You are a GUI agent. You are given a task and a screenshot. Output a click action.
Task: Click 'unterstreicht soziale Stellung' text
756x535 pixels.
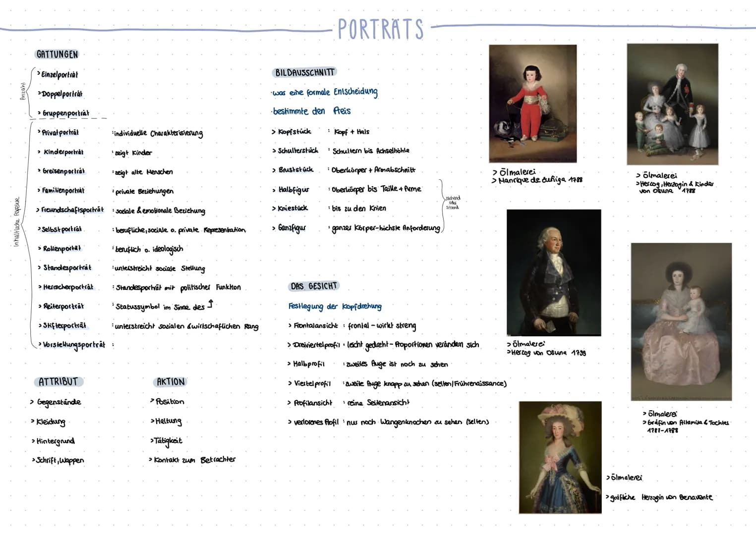point(159,268)
